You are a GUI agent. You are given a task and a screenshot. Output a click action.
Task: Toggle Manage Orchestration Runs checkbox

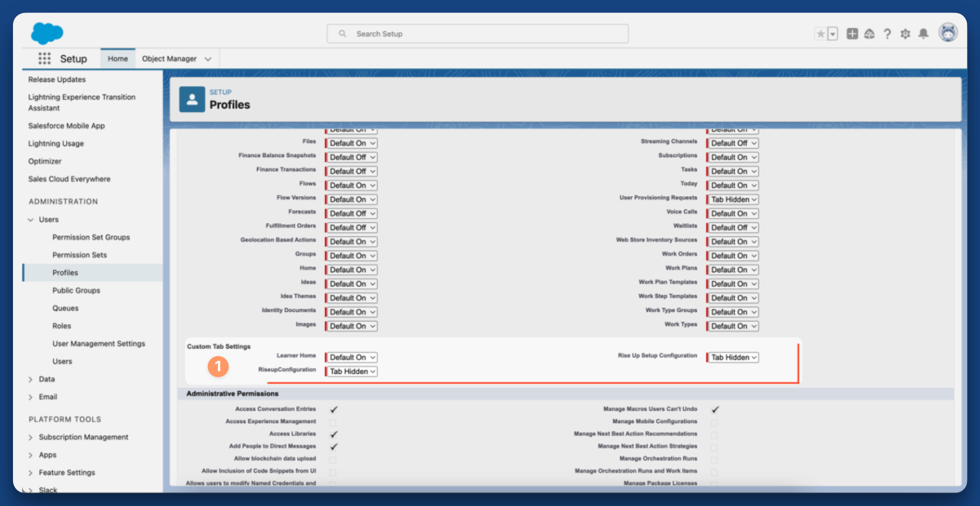714,460
